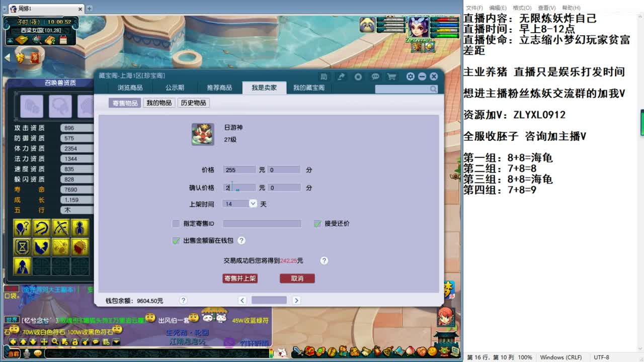Switch to the 推荐商品 tab
The image size is (644, 362).
click(219, 88)
